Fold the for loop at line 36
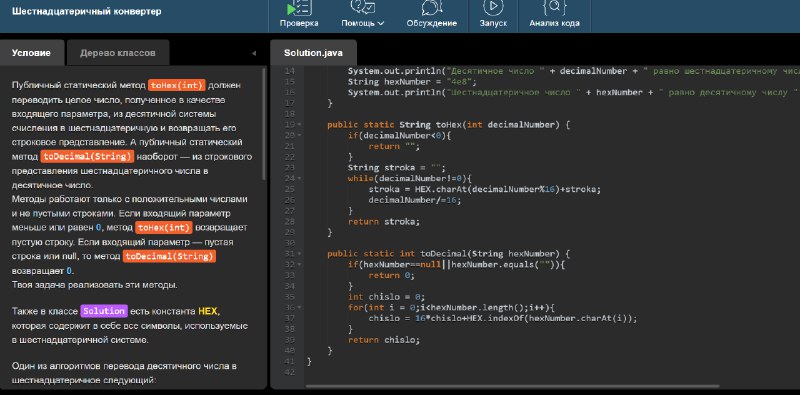 [299, 308]
